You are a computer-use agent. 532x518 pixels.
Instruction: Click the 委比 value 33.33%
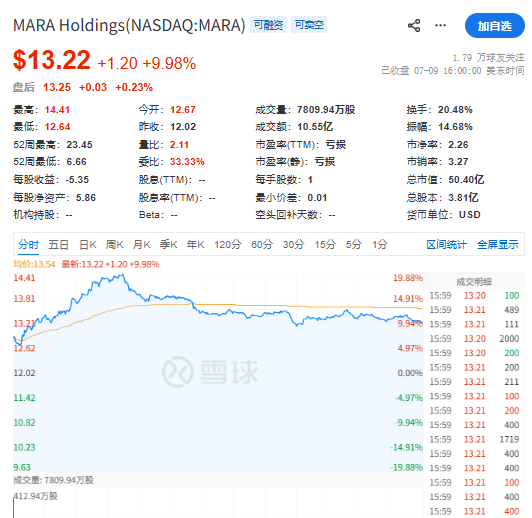point(187,162)
